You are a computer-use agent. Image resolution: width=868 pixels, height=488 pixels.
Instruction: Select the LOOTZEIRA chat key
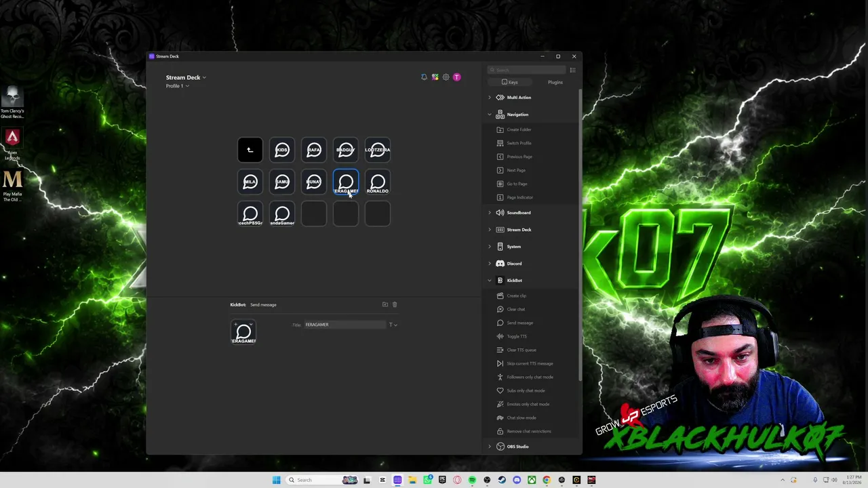[378, 150]
